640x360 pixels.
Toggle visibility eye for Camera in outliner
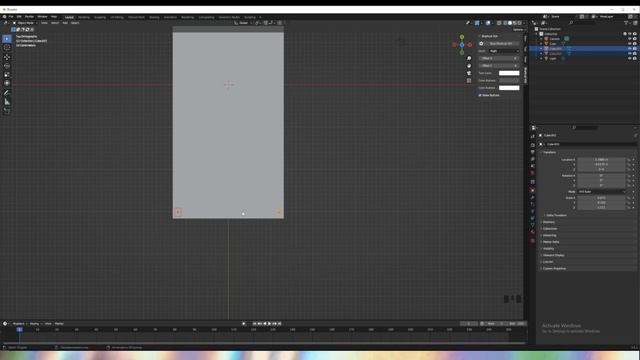629,39
